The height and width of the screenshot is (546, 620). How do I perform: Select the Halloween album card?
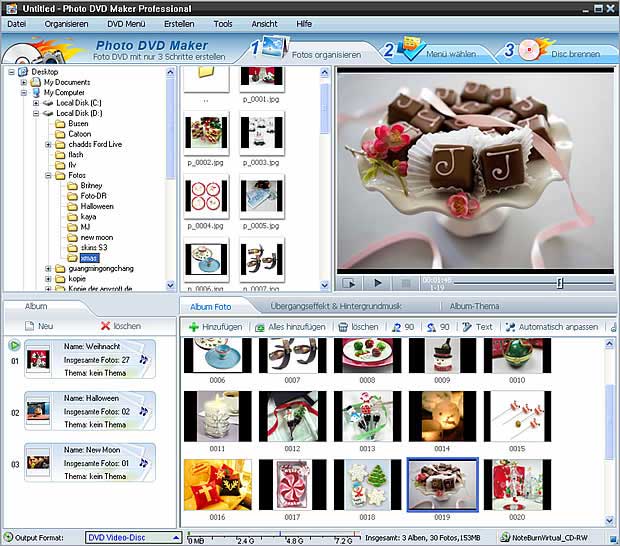click(90, 411)
